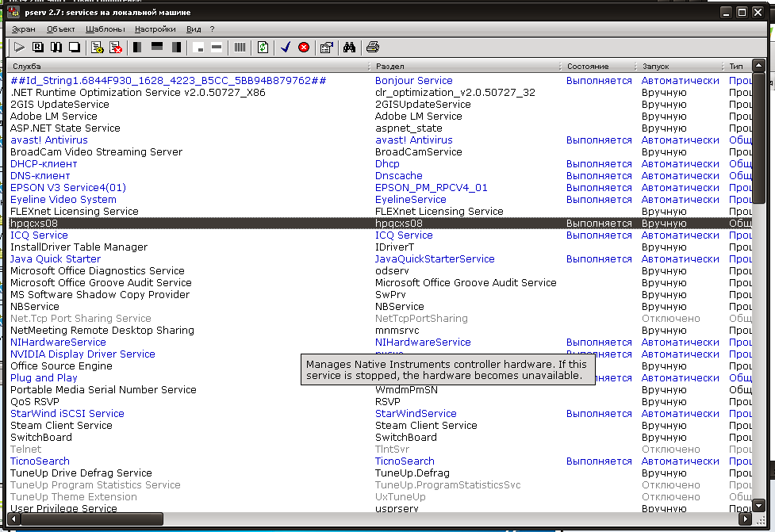This screenshot has width=775, height=532.
Task: Select the ##Id_String1.6844F930 service name
Action: pyautogui.click(x=168, y=81)
